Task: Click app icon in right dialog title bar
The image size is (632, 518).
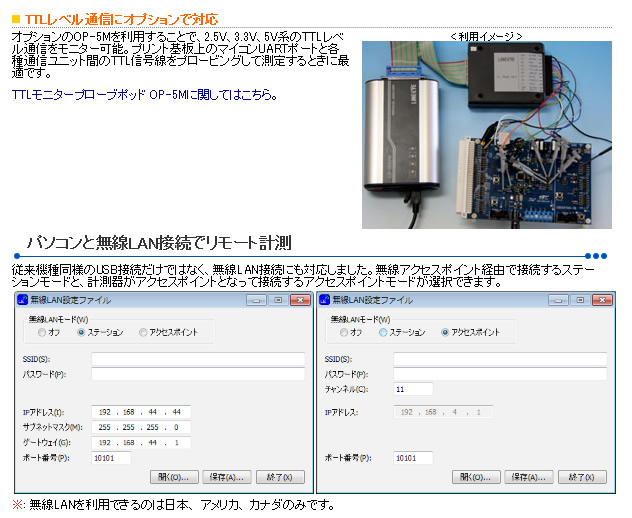Action: coord(324,300)
